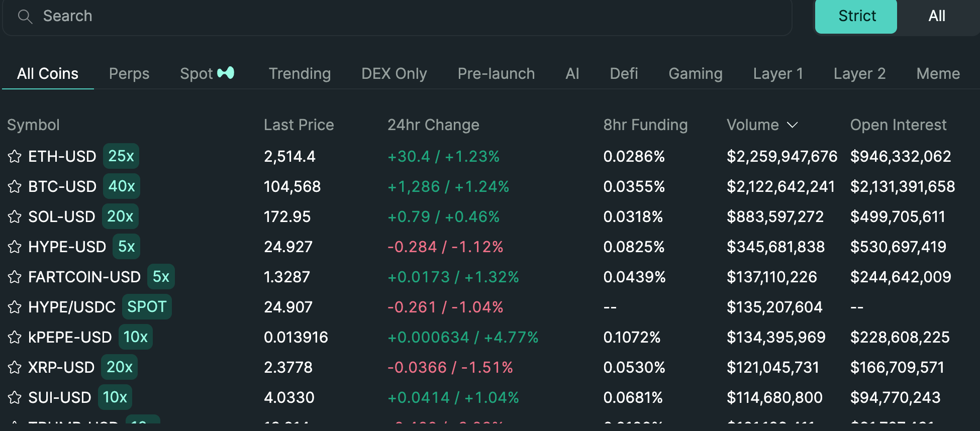Switch search mode to All
The width and height of the screenshot is (980, 431).
[x=937, y=16]
